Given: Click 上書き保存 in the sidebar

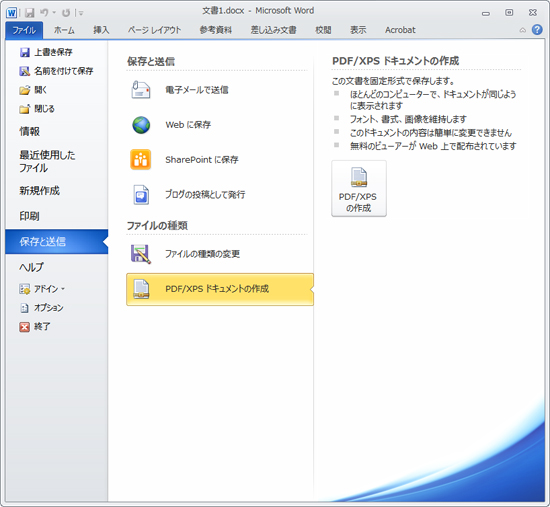Looking at the screenshot, I should pos(46,52).
